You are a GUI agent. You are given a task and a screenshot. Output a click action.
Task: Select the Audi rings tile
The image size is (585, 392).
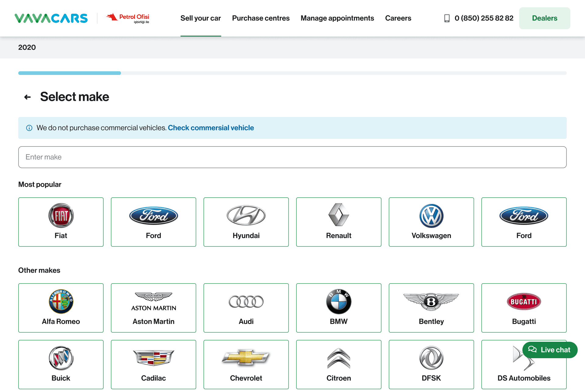point(246,308)
